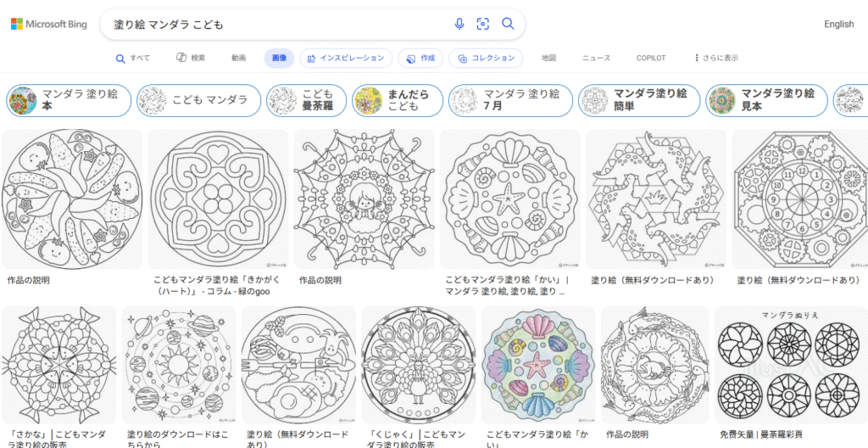Open the 作成 image creator tab
The width and height of the screenshot is (868, 448).
coord(420,58)
